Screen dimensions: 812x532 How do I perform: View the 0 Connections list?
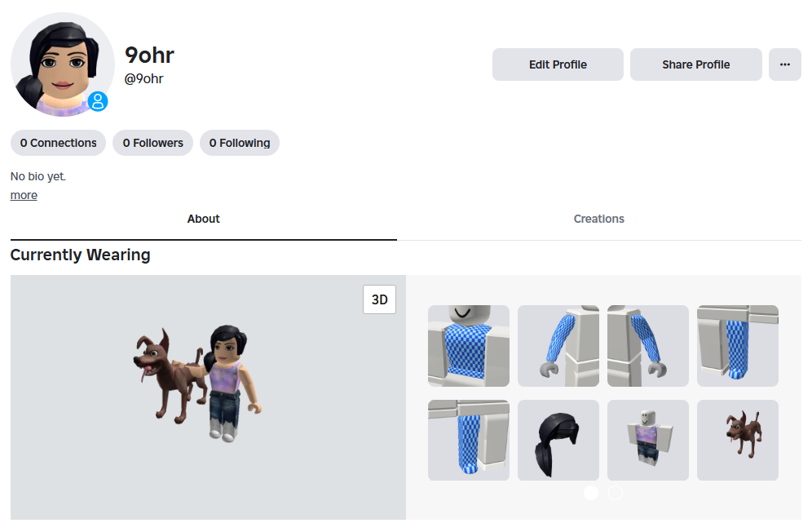[58, 143]
